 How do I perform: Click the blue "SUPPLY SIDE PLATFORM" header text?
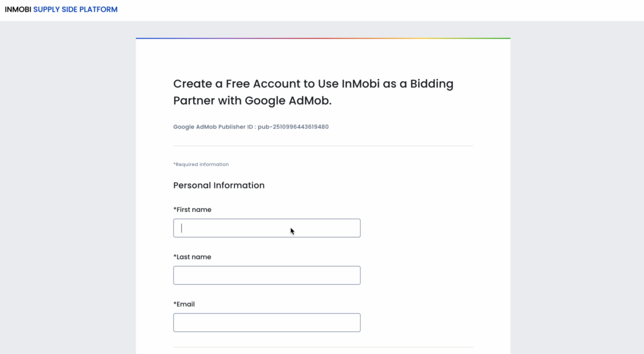point(75,9)
